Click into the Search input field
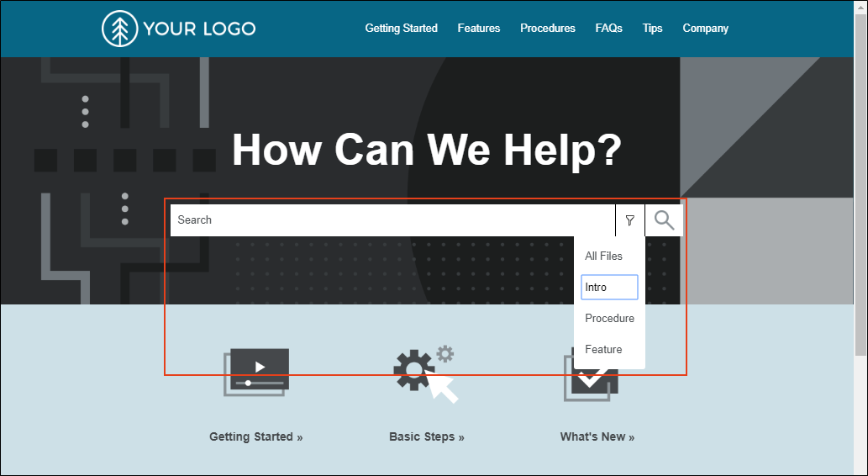868x476 pixels. tap(392, 220)
